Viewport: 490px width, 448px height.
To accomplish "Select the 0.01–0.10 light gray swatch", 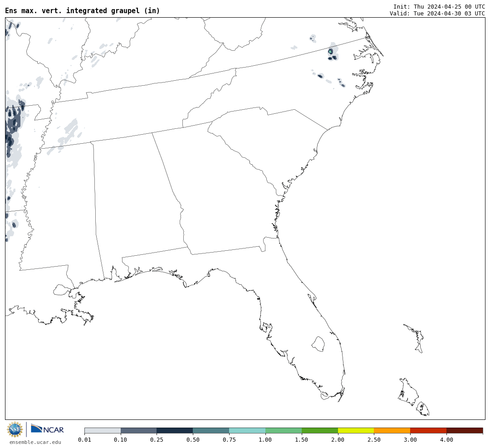I will point(103,430).
